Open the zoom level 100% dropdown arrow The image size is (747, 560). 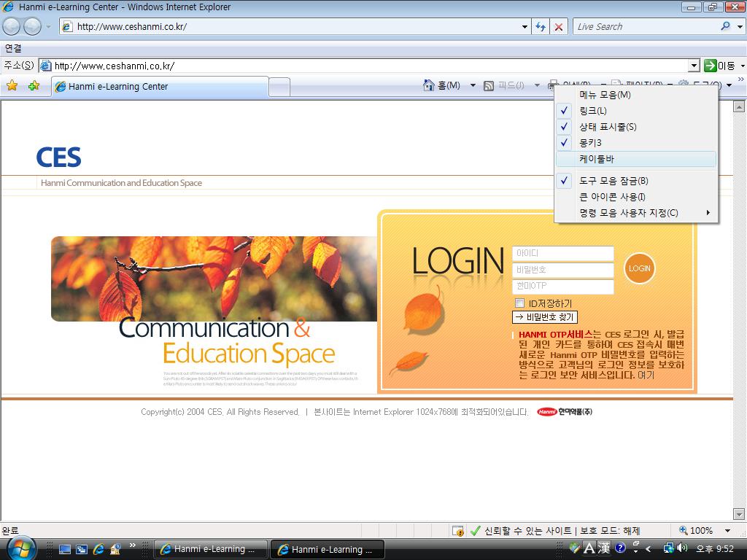pyautogui.click(x=727, y=531)
